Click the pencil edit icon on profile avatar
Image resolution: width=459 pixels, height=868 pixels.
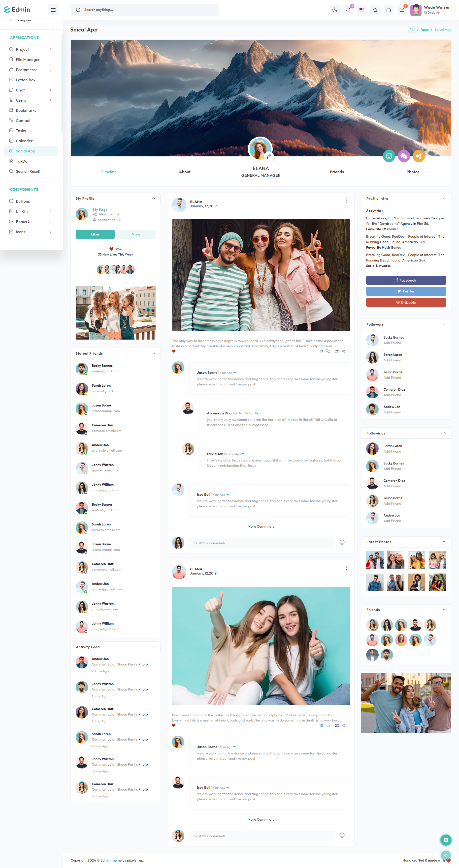pyautogui.click(x=269, y=156)
